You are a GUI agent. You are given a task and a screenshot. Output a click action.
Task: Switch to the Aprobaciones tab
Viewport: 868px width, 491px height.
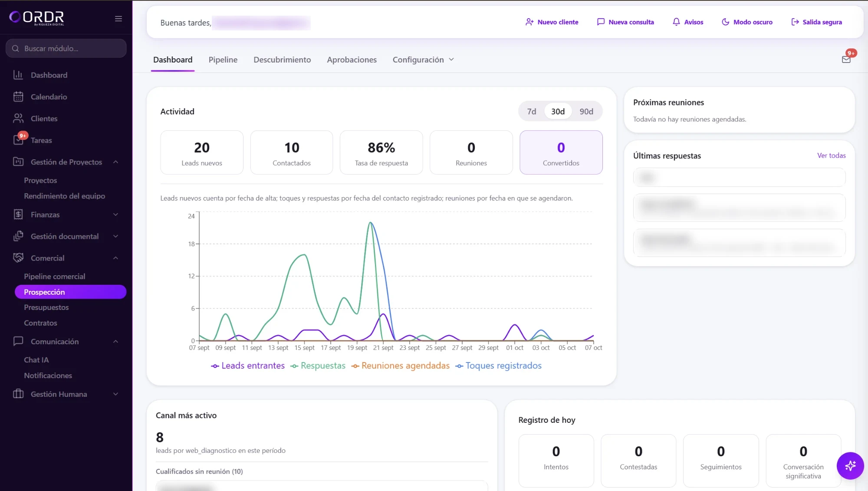(352, 60)
